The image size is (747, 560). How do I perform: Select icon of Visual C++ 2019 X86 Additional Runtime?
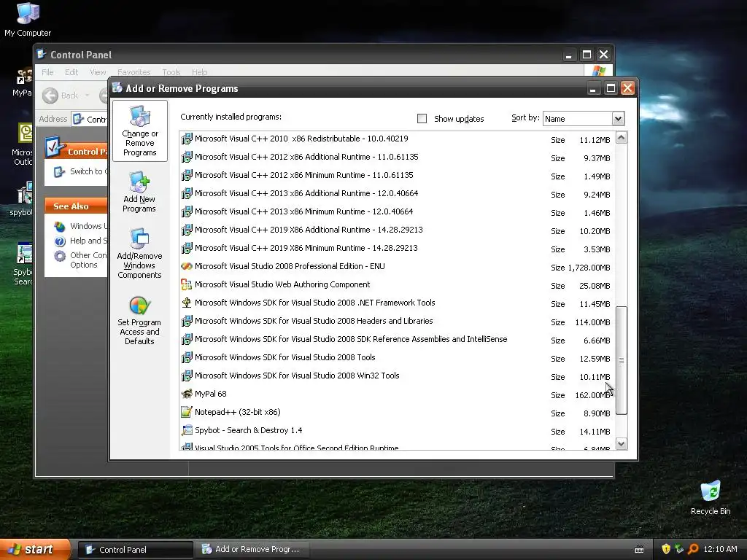187,230
